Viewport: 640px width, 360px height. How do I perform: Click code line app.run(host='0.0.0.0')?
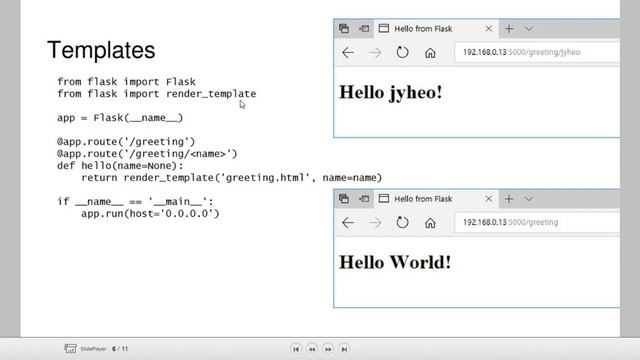[150, 214]
